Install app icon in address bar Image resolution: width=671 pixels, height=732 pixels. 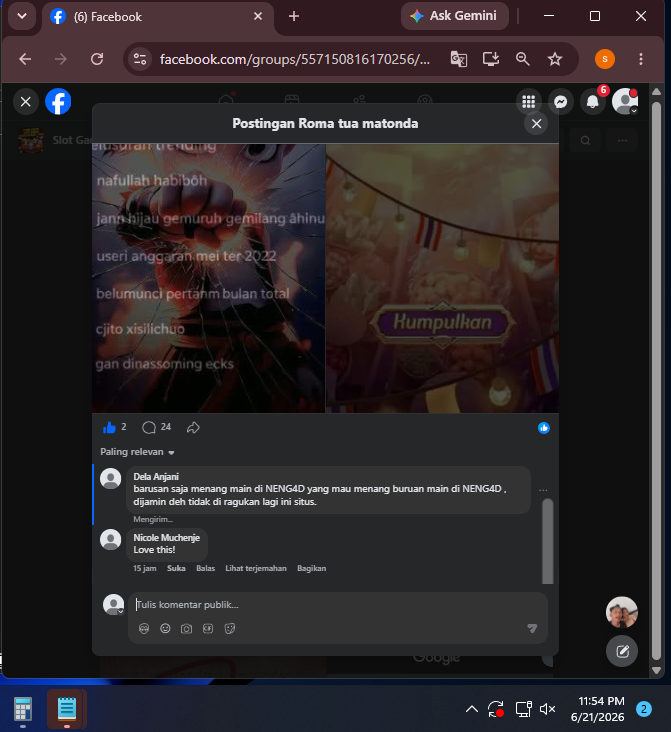point(491,59)
